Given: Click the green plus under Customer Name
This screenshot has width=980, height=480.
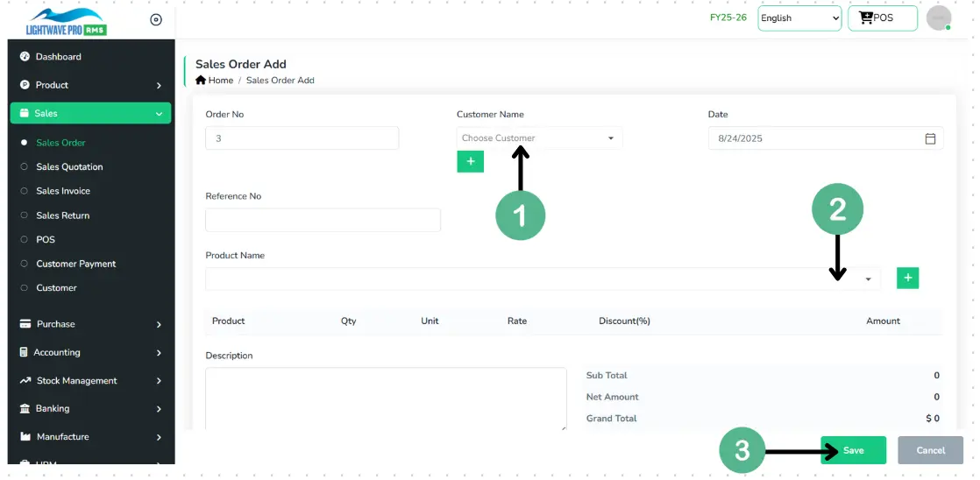Looking at the screenshot, I should pos(470,161).
